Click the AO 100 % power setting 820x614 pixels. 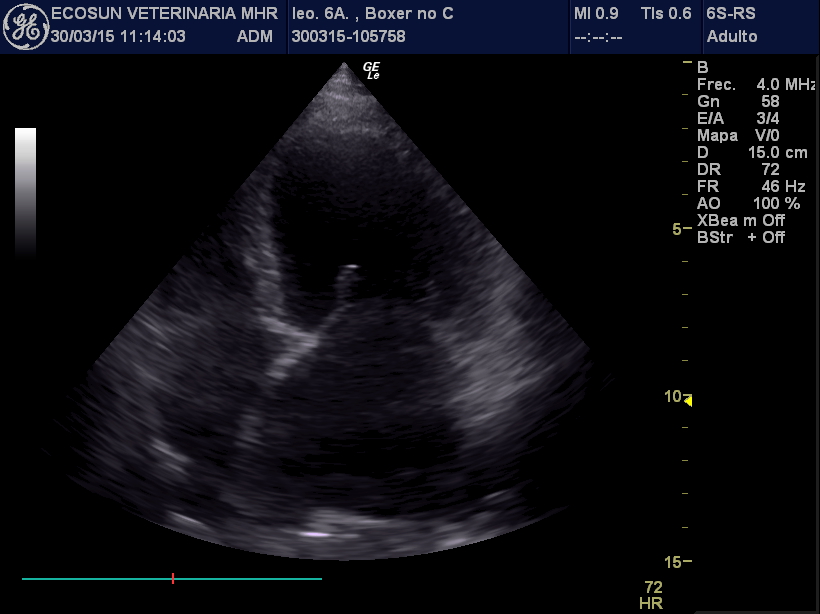(x=748, y=203)
